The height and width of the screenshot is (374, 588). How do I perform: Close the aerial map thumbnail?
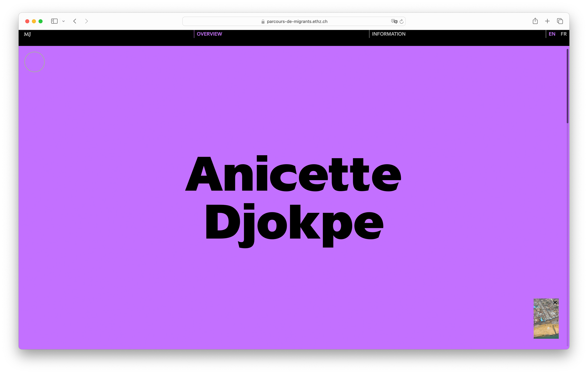coord(555,302)
